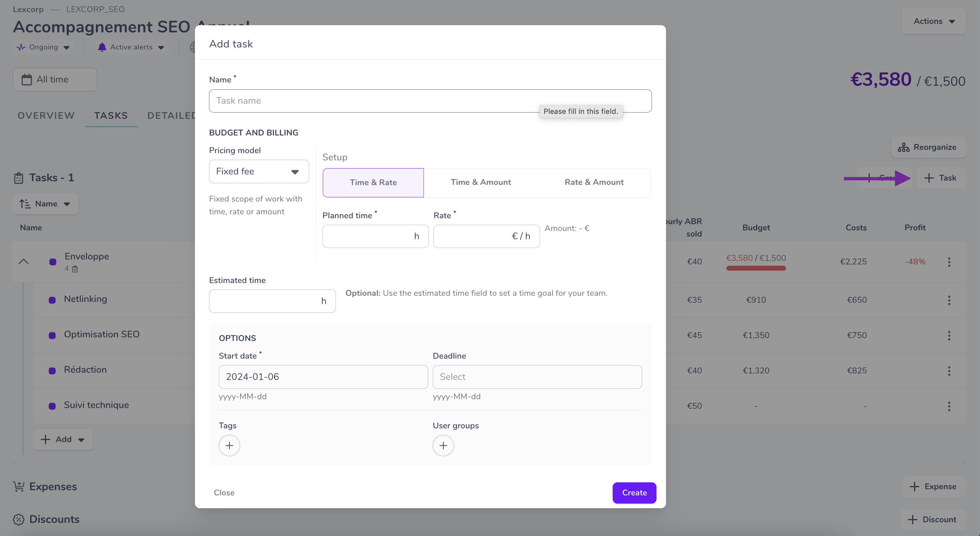The image size is (980, 536).
Task: Focus the Rate input field
Action: tap(486, 236)
